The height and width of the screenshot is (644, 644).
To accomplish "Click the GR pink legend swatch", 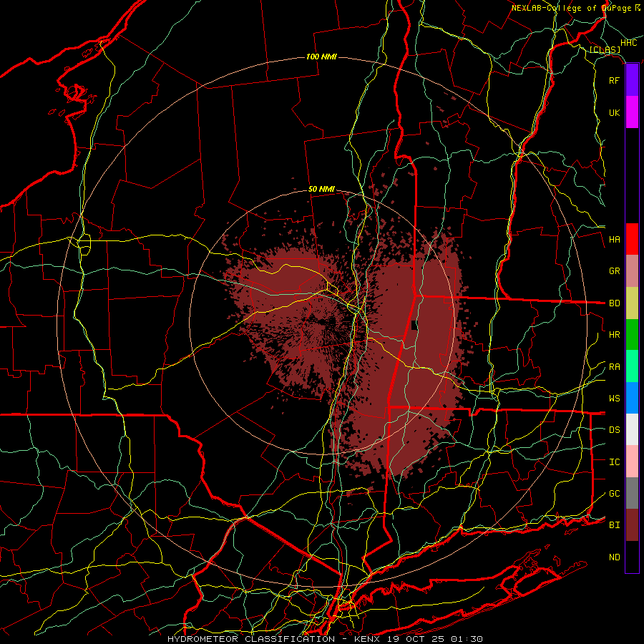I will pyautogui.click(x=632, y=271).
